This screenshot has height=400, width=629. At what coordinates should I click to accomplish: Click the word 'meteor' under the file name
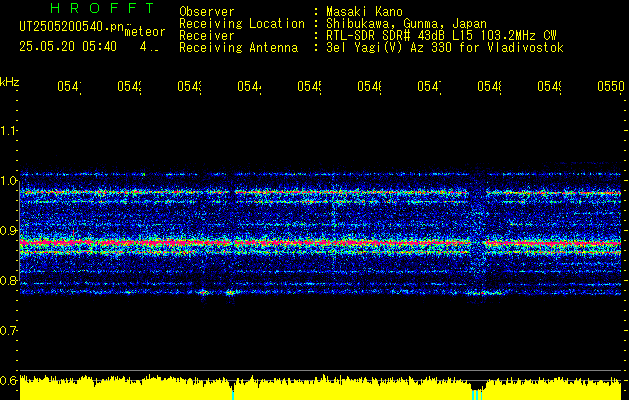pos(145,32)
